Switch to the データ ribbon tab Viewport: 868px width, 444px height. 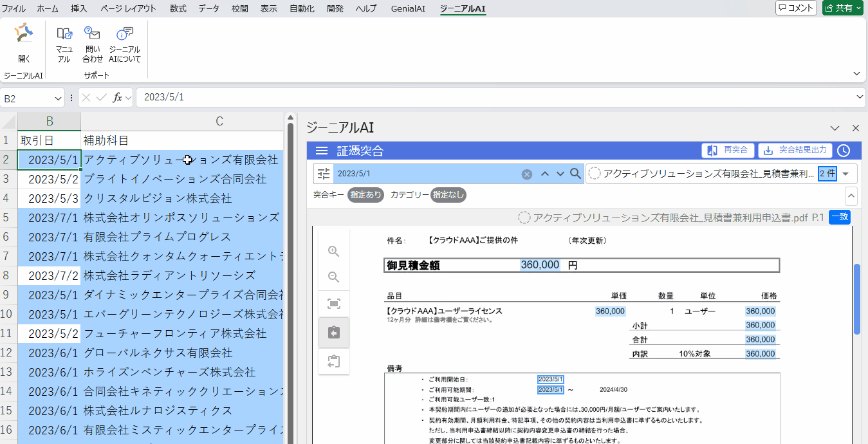(x=208, y=8)
